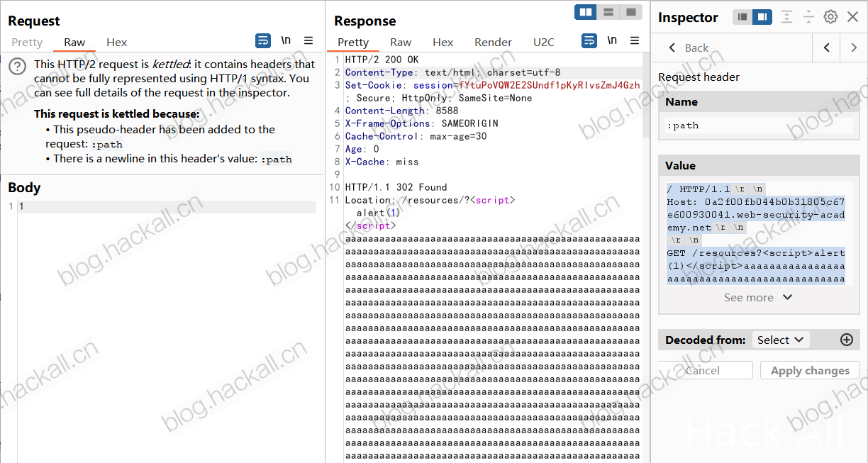The height and width of the screenshot is (463, 868).
Task: Click the 'X-Cache: miss' header line
Action: coord(382,162)
